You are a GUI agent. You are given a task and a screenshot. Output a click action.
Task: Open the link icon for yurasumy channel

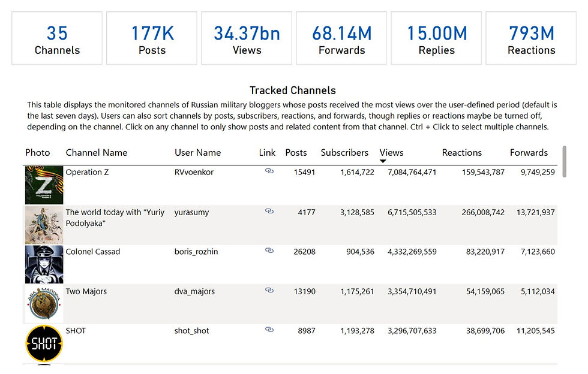click(x=269, y=212)
